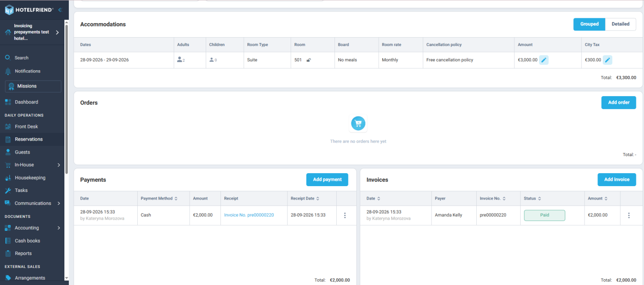Sort invoices by Status column

coord(539,198)
